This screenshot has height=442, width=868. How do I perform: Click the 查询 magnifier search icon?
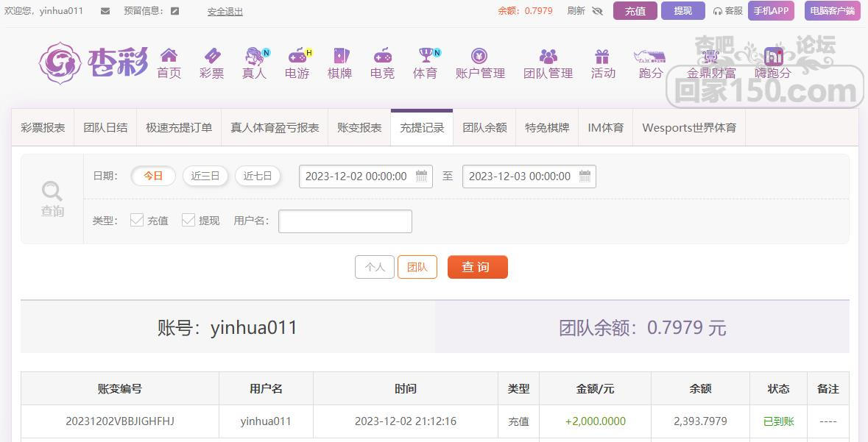(52, 192)
